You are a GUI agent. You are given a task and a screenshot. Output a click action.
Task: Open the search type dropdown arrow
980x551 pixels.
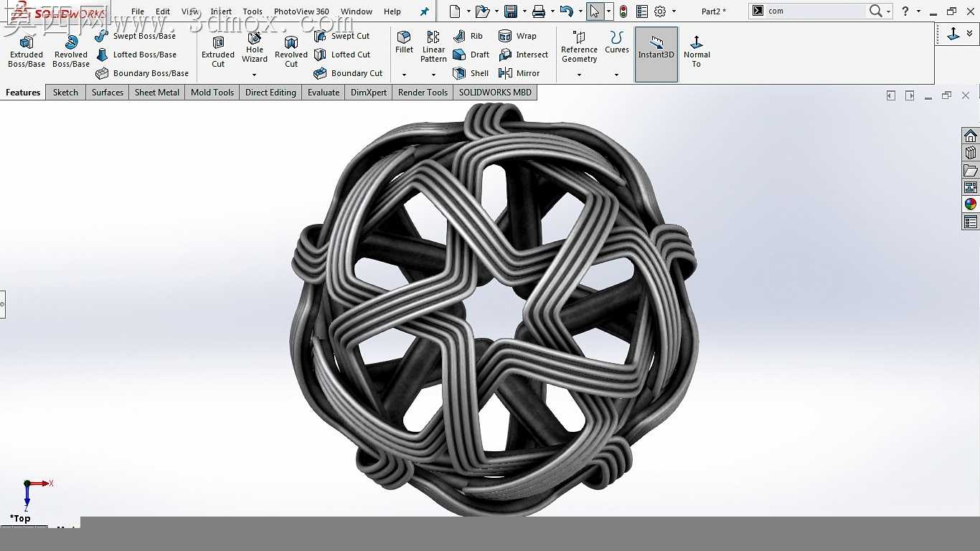click(888, 11)
